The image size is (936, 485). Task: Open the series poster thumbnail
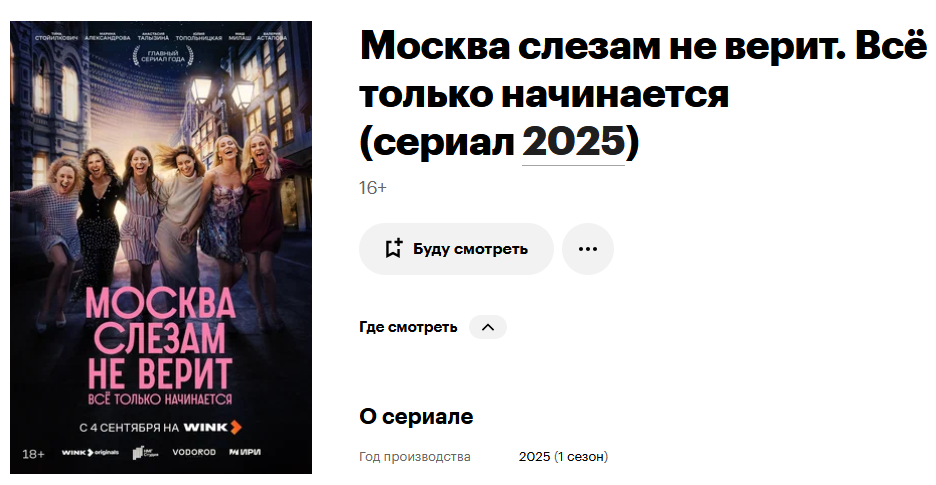click(161, 247)
